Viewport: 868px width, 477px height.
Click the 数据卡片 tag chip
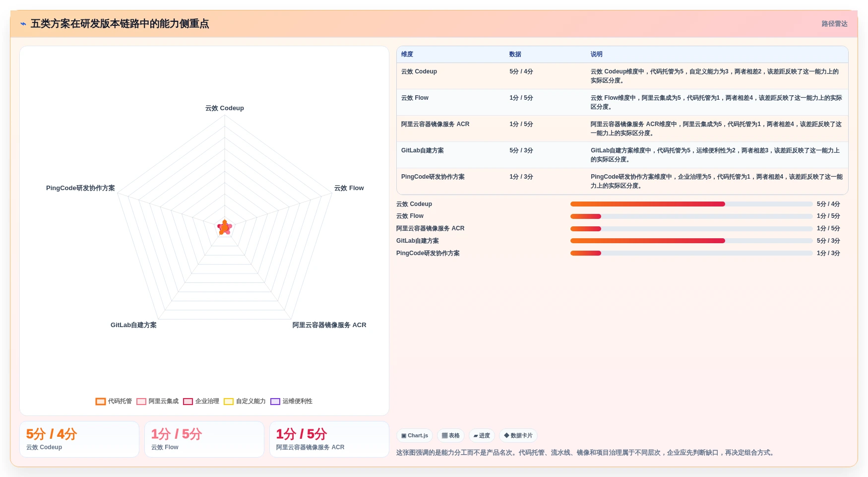tap(518, 436)
